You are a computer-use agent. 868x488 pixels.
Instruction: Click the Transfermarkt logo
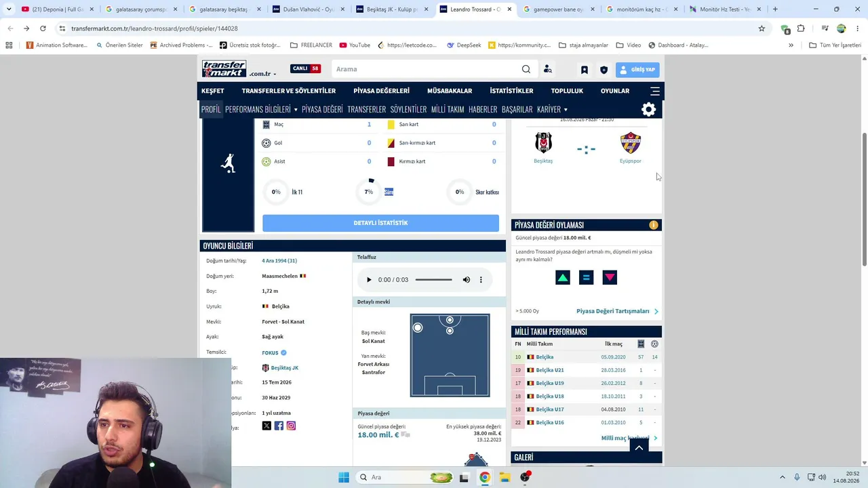coord(224,69)
